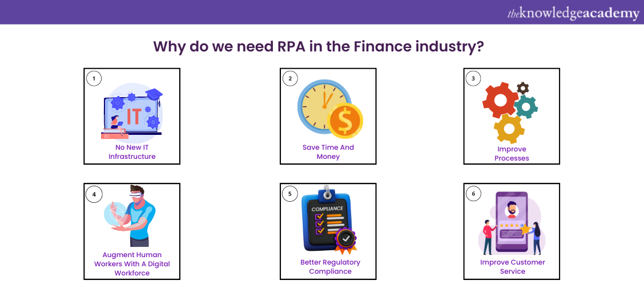Click the 'No New IT Infrastructure' label
Screen dimensions: 644x288
132,152
